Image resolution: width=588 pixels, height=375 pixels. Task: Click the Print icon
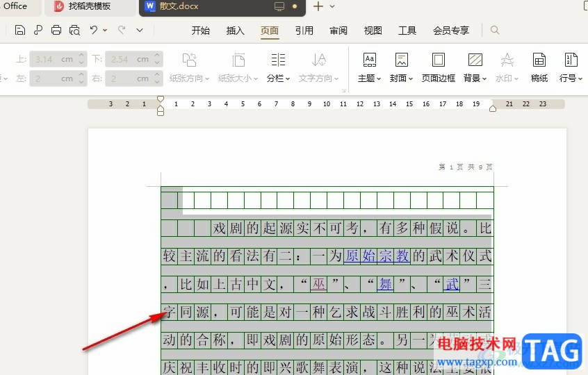pyautogui.click(x=56, y=30)
